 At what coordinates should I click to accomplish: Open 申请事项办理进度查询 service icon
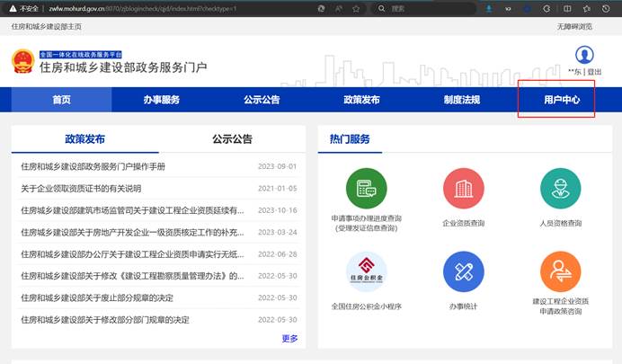[x=366, y=189]
